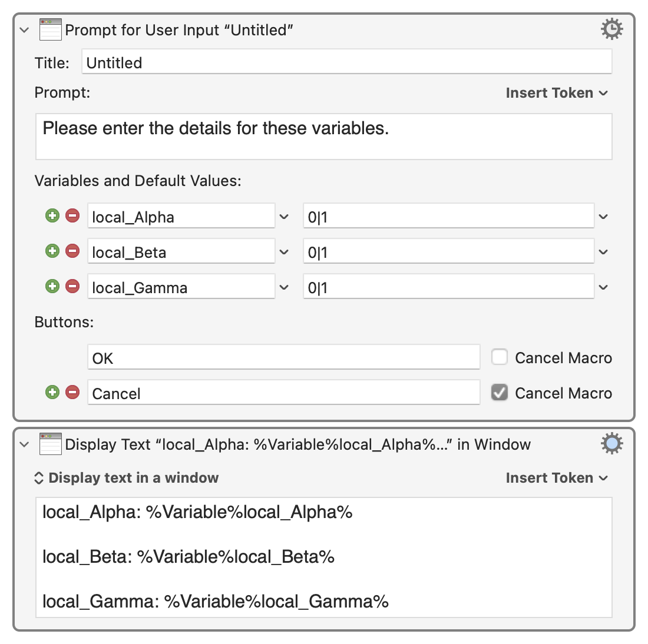Screen dimensions: 648x644
Task: Change the Display text in a window option
Action: (127, 478)
